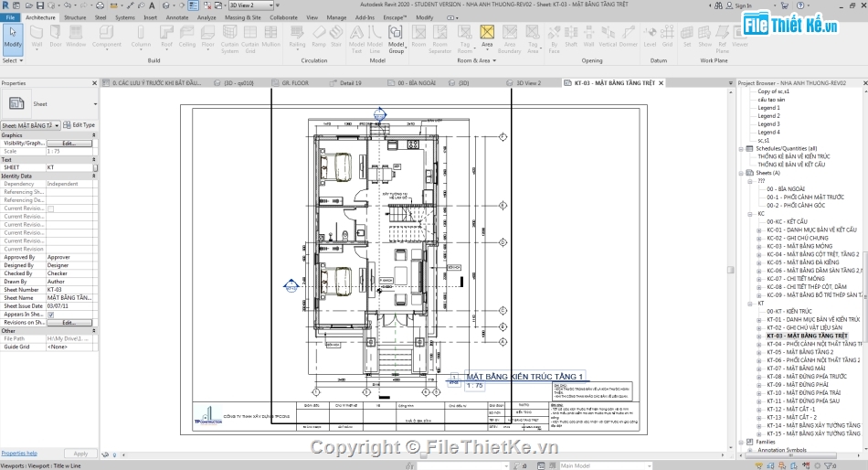This screenshot has height=470, width=868.
Task: Open the Model Group tool
Action: [396, 39]
